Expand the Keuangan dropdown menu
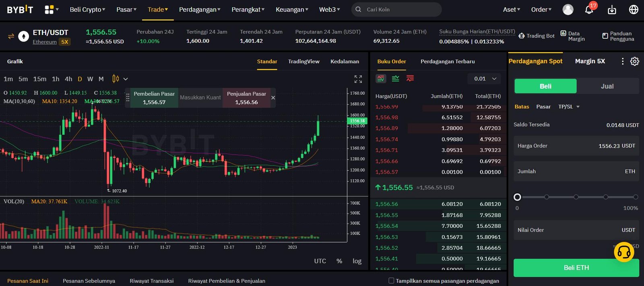The image size is (644, 286). coord(292,9)
